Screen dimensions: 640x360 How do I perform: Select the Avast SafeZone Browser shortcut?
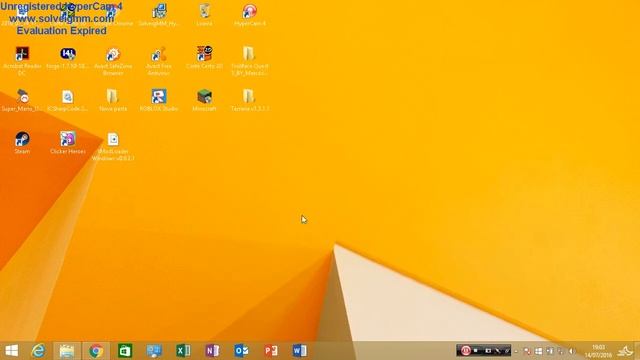(x=113, y=60)
